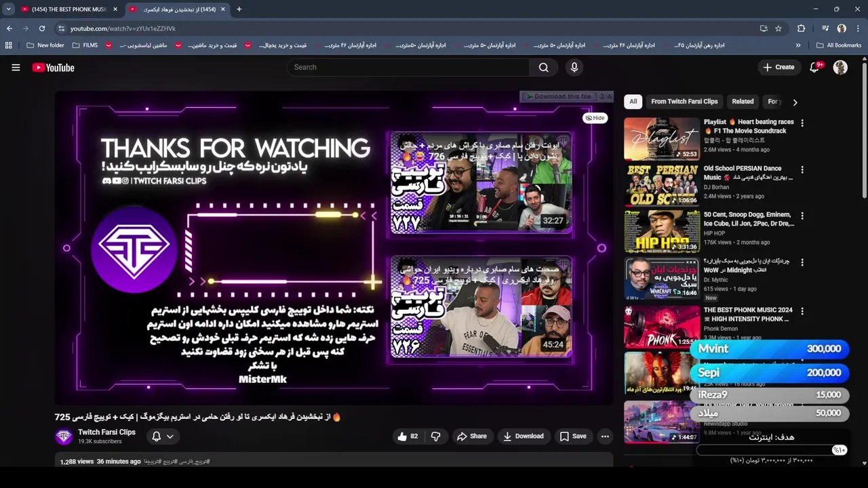This screenshot has width=868, height=488.
Task: Start voice search with the microphone icon
Action: pos(574,67)
